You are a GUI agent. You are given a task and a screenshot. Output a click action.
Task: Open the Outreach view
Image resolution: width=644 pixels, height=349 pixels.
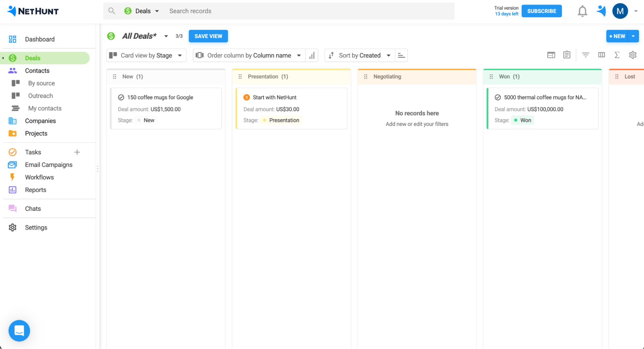click(x=40, y=96)
